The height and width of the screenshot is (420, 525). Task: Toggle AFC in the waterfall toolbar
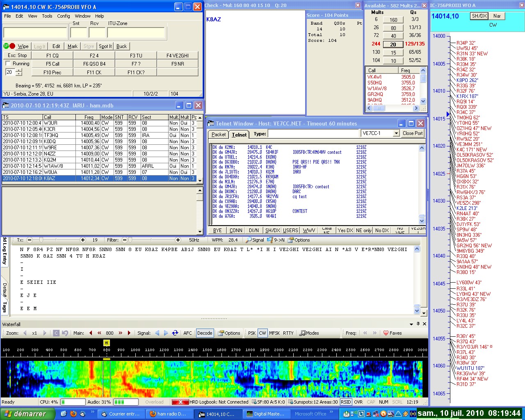(x=187, y=333)
